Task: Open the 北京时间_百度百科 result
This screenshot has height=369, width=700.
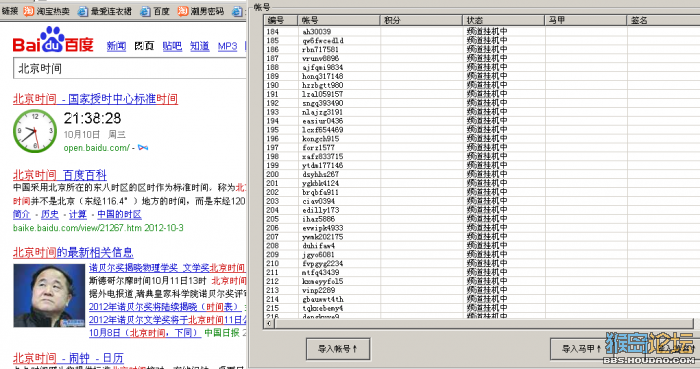Action: (x=59, y=174)
